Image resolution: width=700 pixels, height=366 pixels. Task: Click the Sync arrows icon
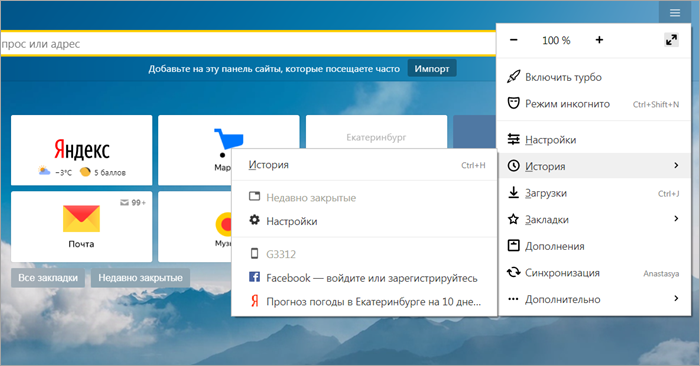[513, 272]
